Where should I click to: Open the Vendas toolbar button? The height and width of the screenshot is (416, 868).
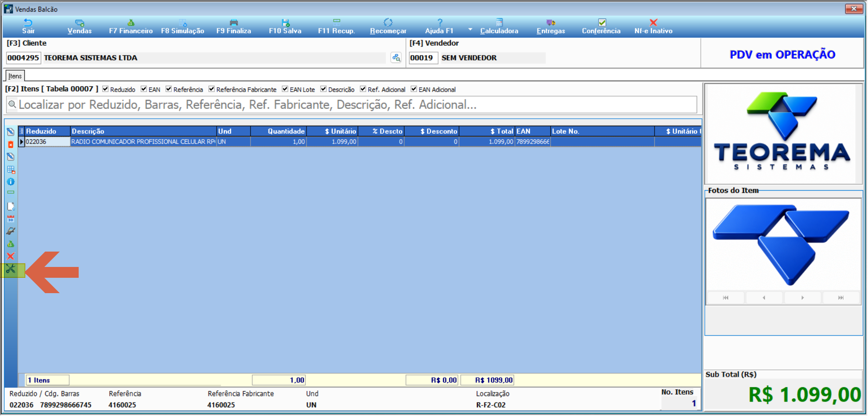tap(80, 27)
